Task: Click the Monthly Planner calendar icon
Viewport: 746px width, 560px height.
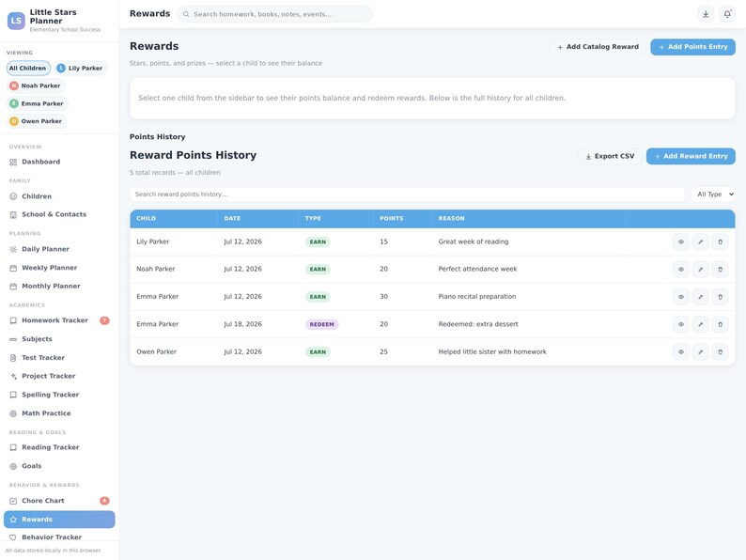Action: (x=13, y=287)
